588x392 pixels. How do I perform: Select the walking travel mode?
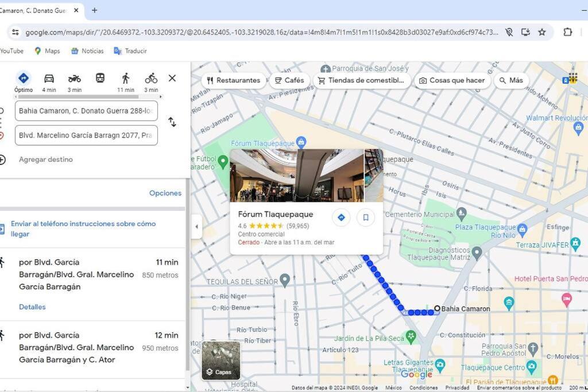click(126, 82)
